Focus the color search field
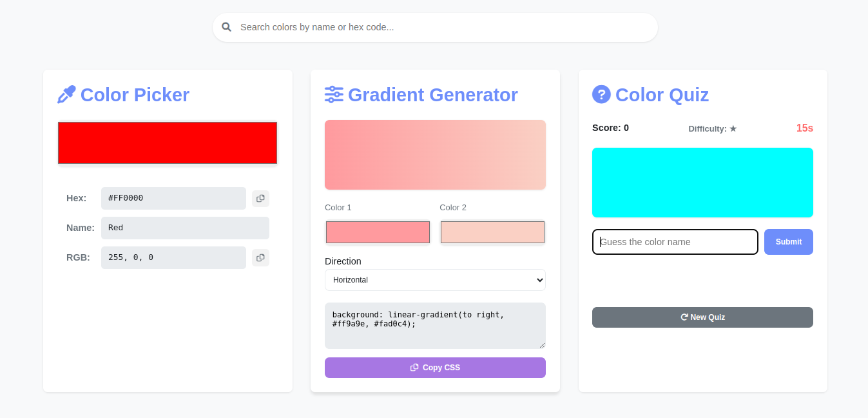This screenshot has width=868, height=418. pos(445,27)
